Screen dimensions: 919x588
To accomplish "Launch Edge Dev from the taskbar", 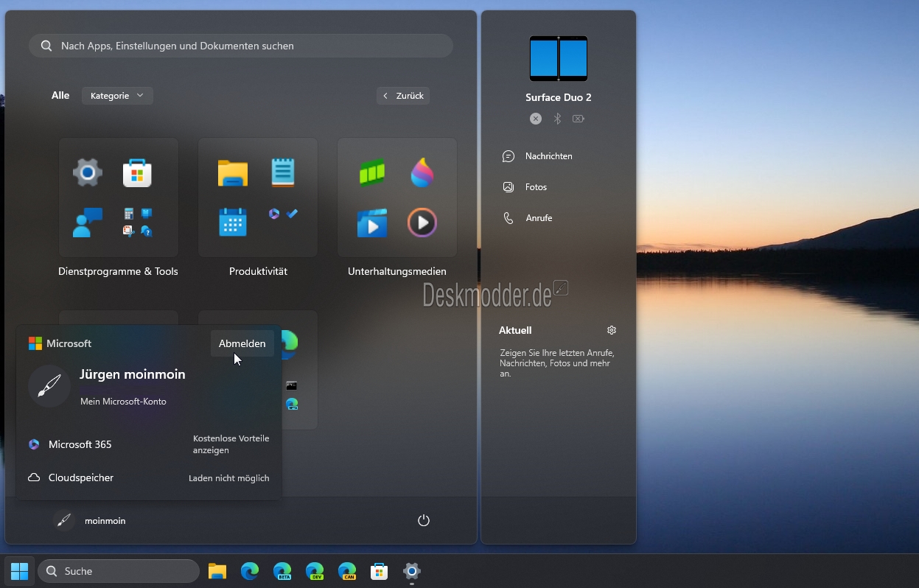I will [x=315, y=571].
